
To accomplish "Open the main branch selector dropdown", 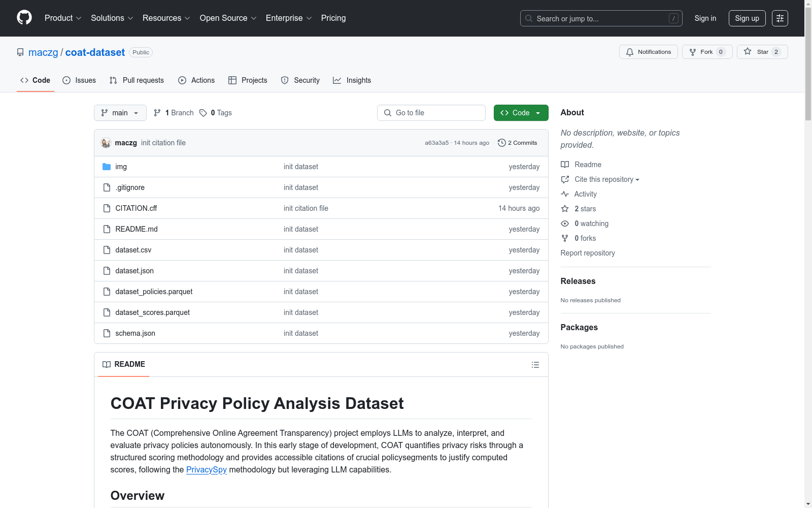I will pyautogui.click(x=120, y=113).
